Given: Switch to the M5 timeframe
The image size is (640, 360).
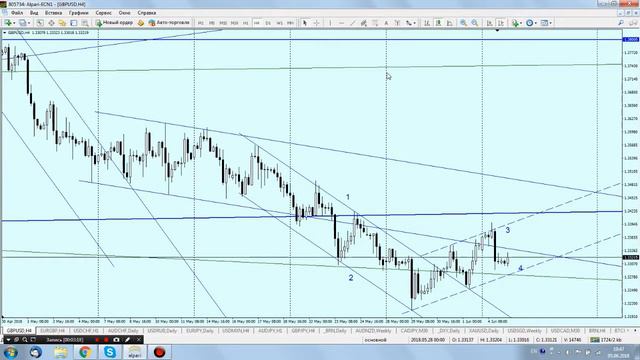Looking at the screenshot, I should pyautogui.click(x=211, y=23).
